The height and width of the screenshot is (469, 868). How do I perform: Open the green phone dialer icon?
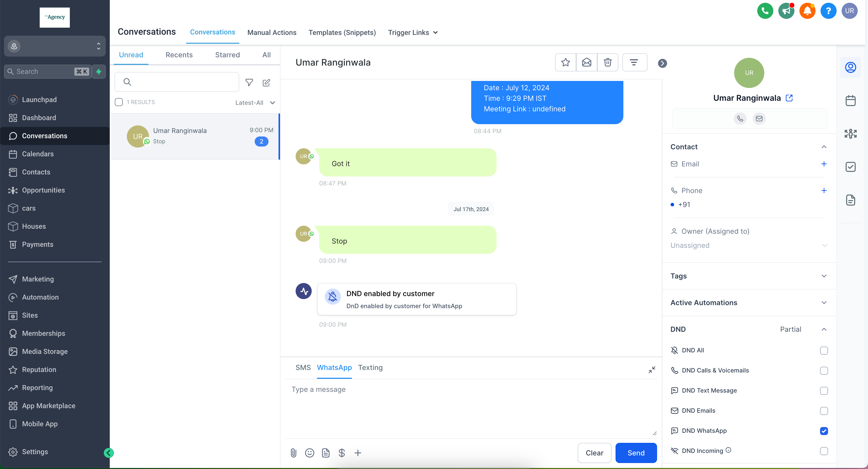click(x=765, y=11)
